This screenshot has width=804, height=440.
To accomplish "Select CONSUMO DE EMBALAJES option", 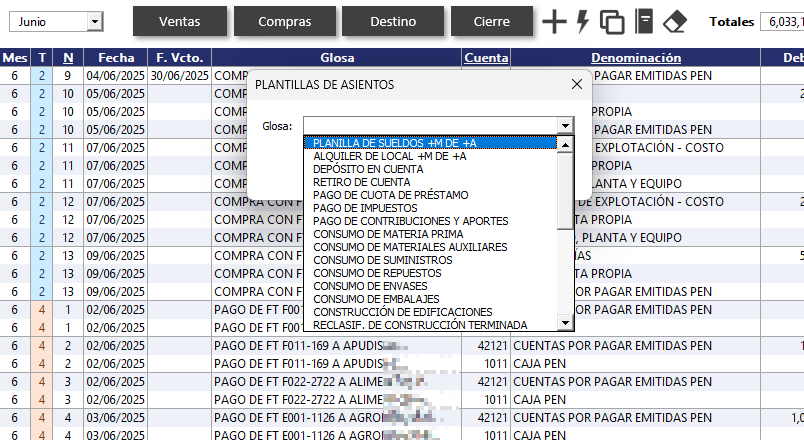I will click(x=430, y=299).
